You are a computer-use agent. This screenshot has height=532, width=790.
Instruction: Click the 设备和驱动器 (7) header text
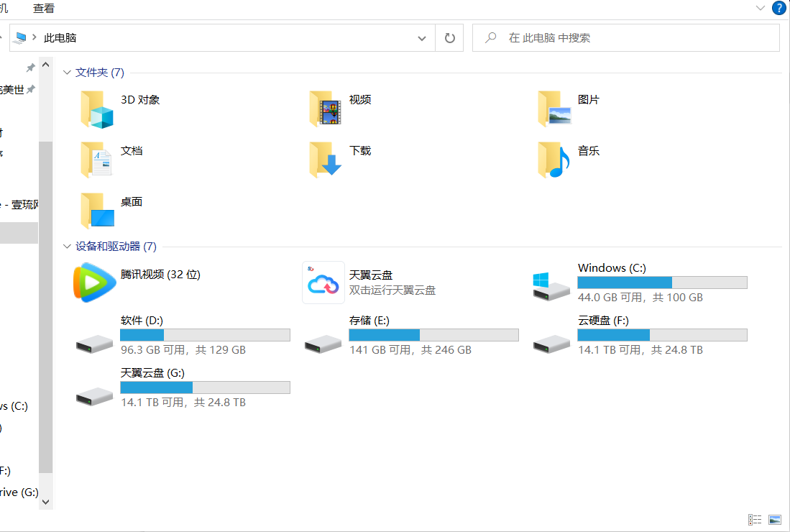coord(116,247)
